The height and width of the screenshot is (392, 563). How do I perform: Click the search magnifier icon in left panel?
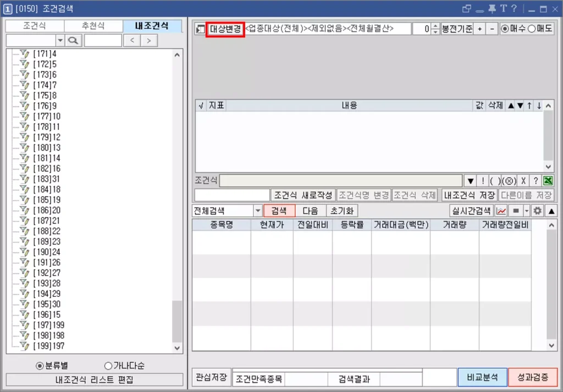[x=73, y=41]
